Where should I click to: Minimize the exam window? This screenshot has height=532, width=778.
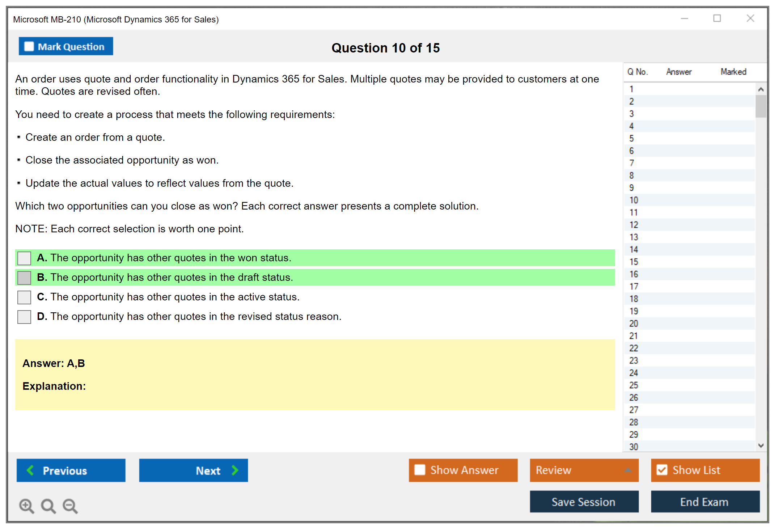coord(684,18)
